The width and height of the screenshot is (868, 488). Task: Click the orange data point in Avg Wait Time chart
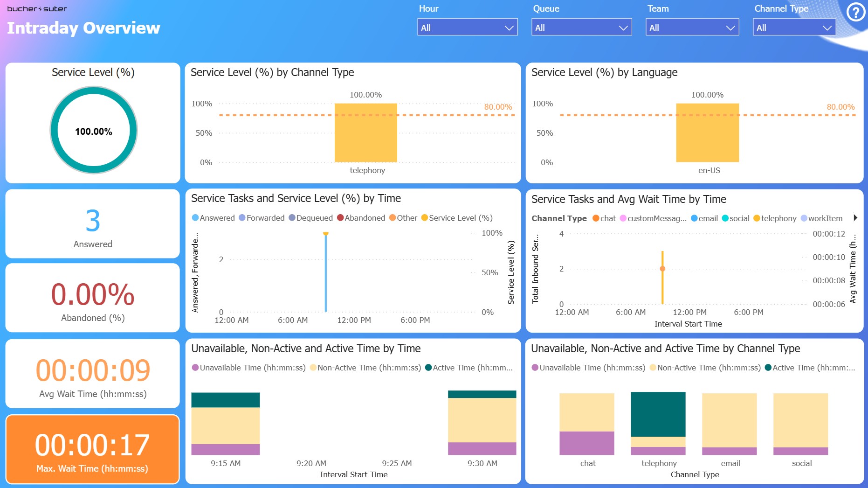coord(662,269)
